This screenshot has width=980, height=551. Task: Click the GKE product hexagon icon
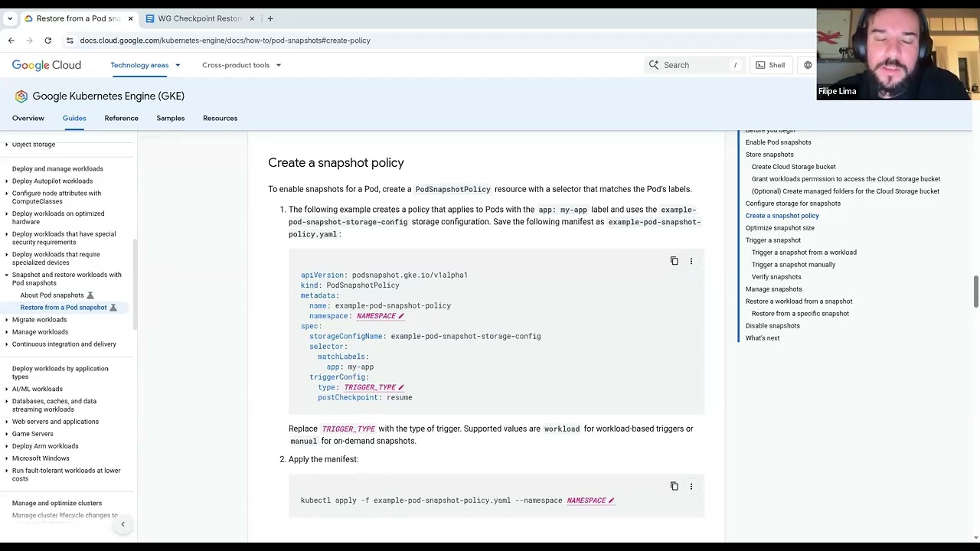pyautogui.click(x=21, y=96)
